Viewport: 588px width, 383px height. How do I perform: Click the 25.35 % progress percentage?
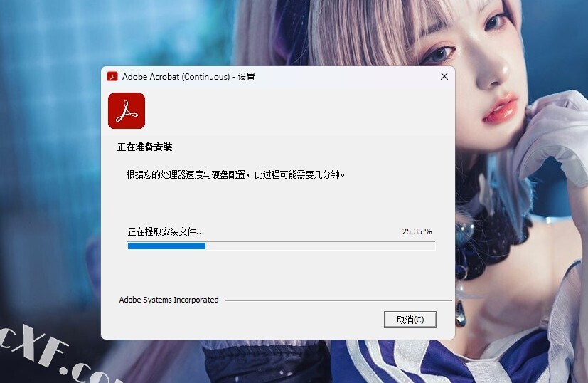pyautogui.click(x=417, y=231)
